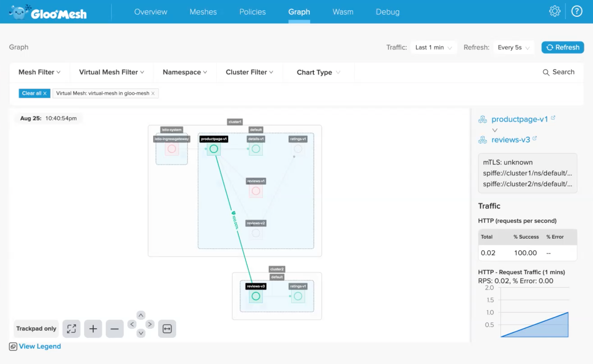Select the reviews-v1 node in graph

pyautogui.click(x=256, y=191)
